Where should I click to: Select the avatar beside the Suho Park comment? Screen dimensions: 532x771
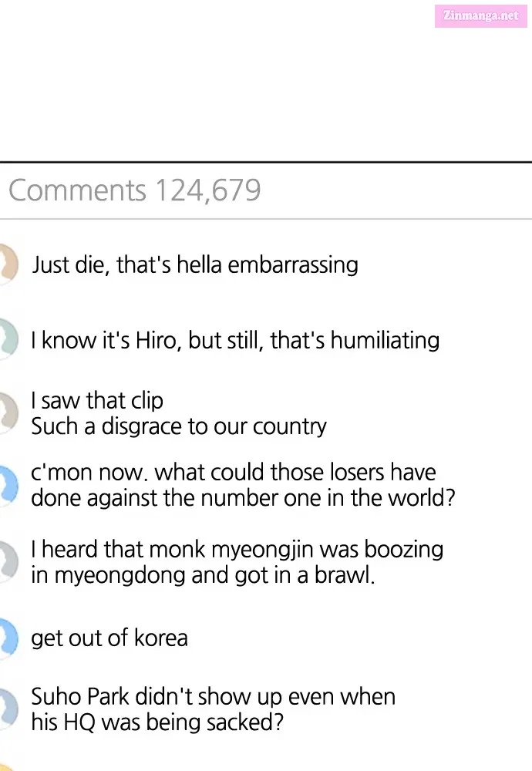8,709
